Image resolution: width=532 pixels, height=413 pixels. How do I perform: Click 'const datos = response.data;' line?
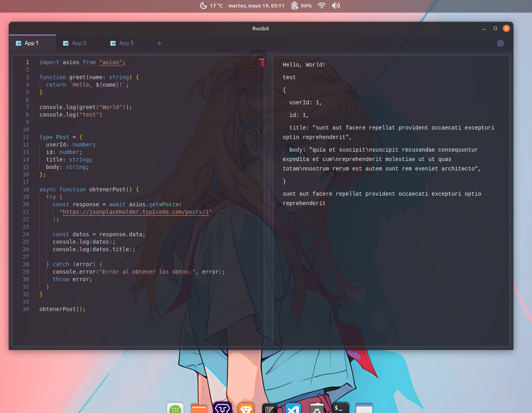click(99, 234)
